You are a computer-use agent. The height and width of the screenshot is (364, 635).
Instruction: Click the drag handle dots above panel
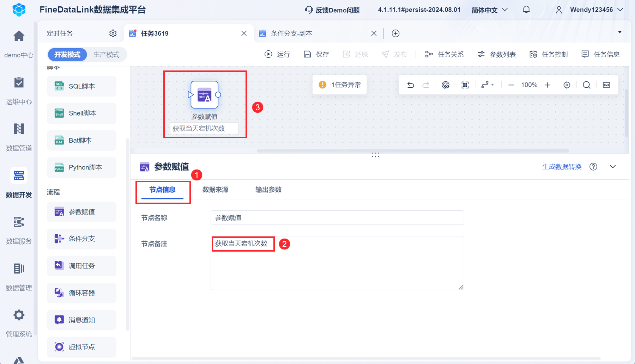tap(375, 155)
